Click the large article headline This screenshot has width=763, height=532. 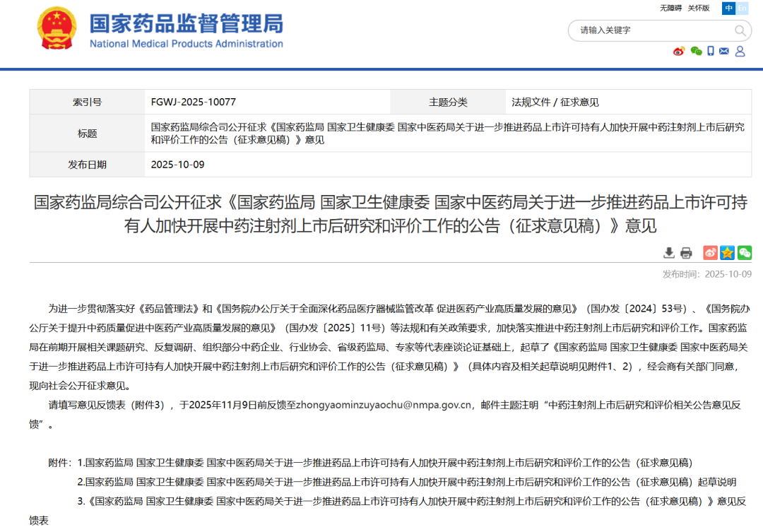click(390, 213)
